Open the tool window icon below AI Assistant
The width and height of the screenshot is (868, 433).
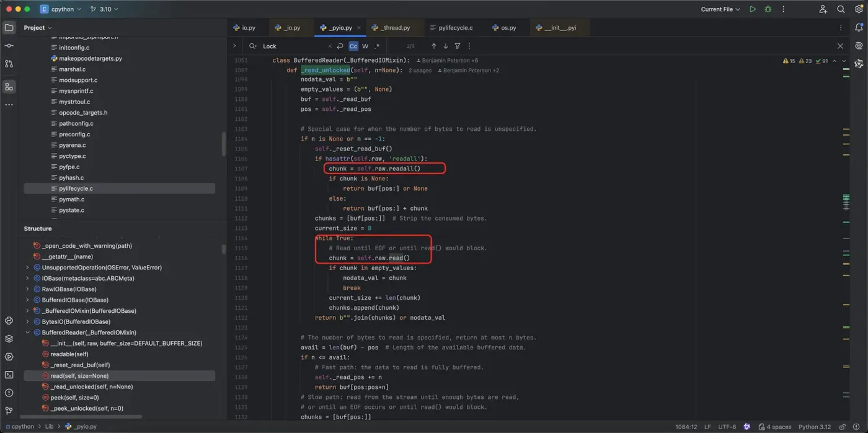point(859,64)
